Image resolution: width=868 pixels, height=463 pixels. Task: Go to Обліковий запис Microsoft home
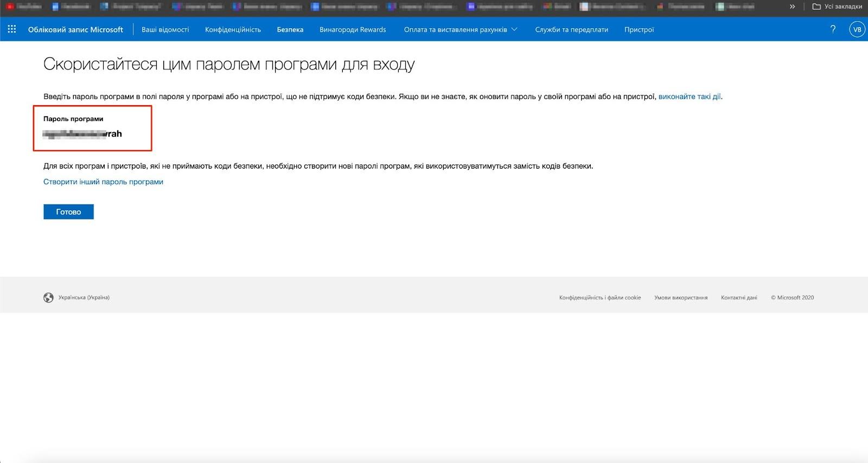coord(75,29)
